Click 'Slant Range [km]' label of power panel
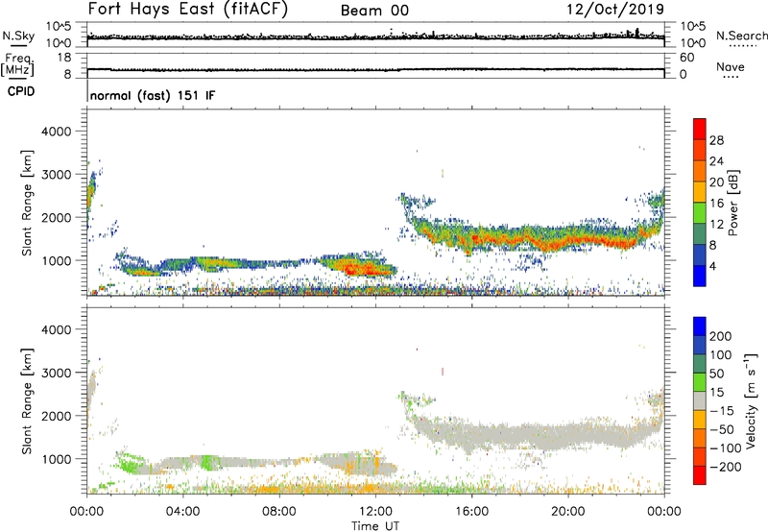This screenshot has height=532, width=768. click(x=27, y=203)
